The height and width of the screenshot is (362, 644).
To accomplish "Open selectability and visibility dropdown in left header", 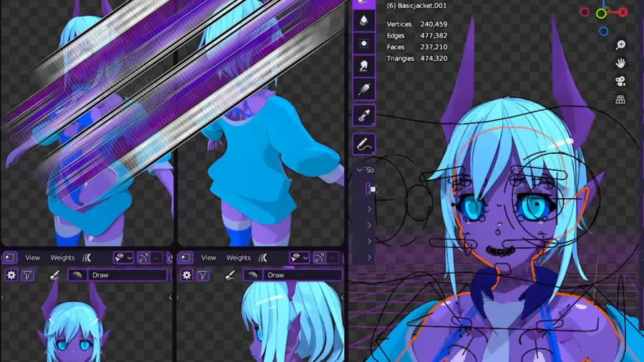I will [x=123, y=258].
